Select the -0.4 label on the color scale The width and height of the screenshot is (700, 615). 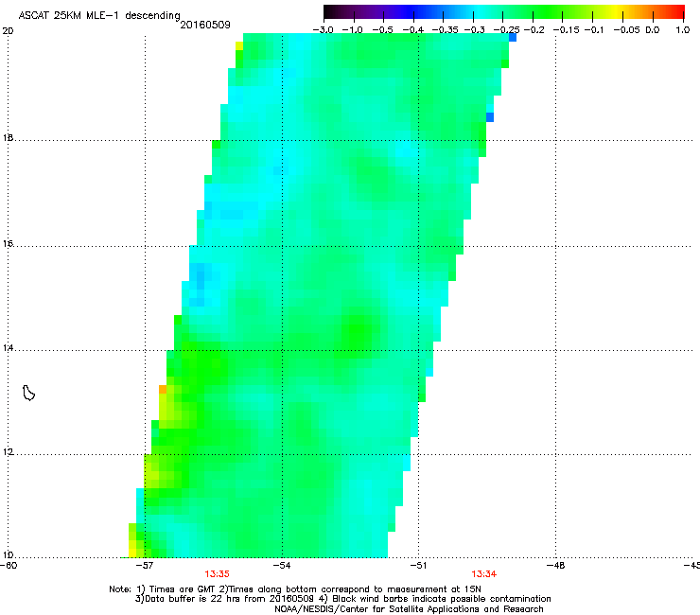point(413,30)
